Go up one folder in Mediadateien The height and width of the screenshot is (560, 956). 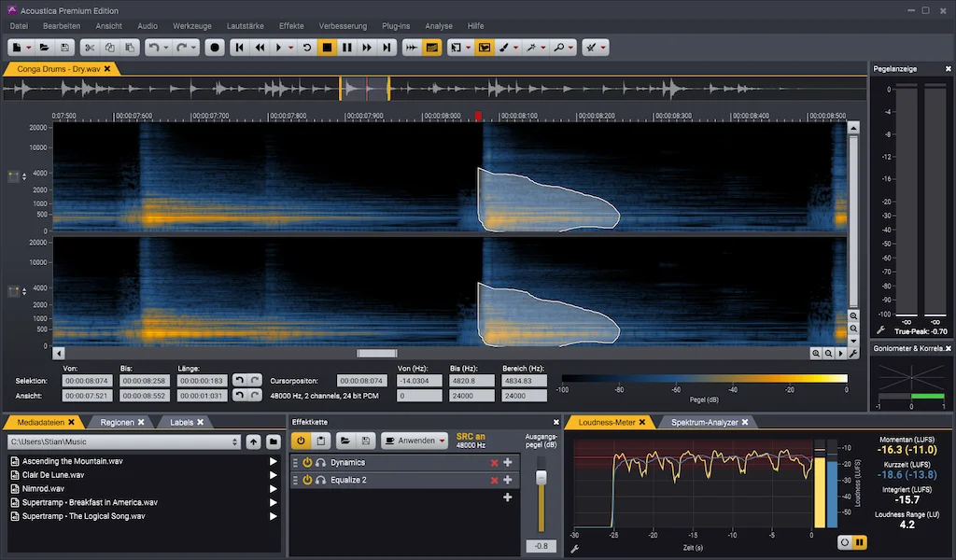click(254, 441)
